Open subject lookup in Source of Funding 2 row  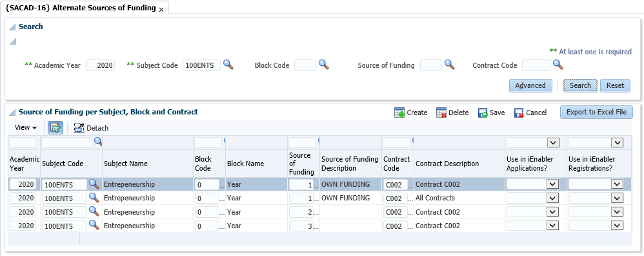(x=94, y=212)
